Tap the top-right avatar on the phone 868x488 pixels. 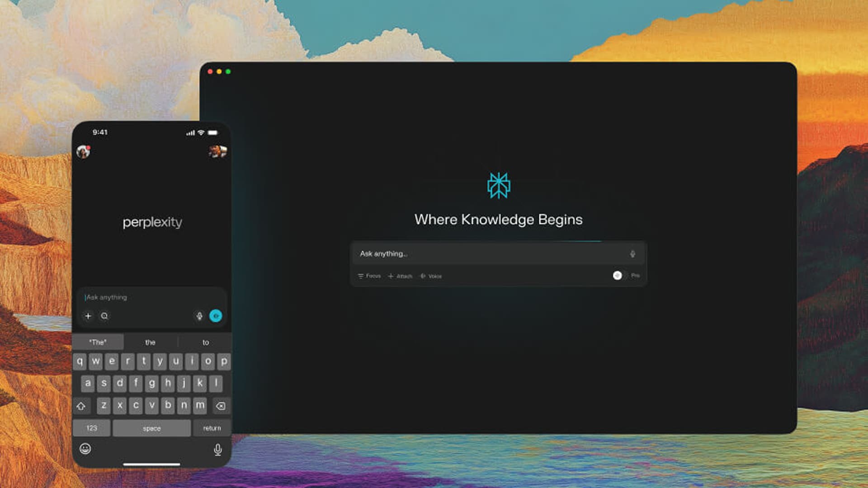[x=218, y=151]
